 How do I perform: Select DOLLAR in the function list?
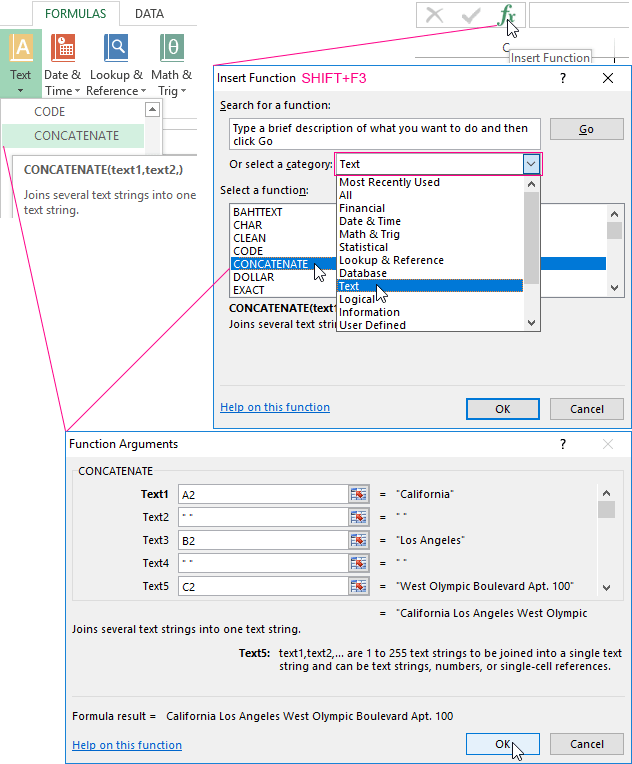[253, 277]
